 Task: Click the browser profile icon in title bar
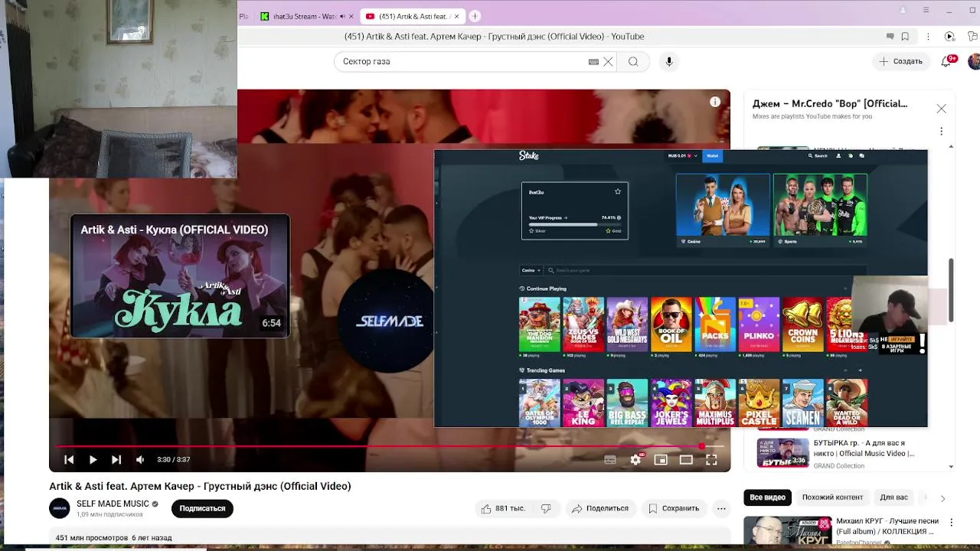[903, 11]
